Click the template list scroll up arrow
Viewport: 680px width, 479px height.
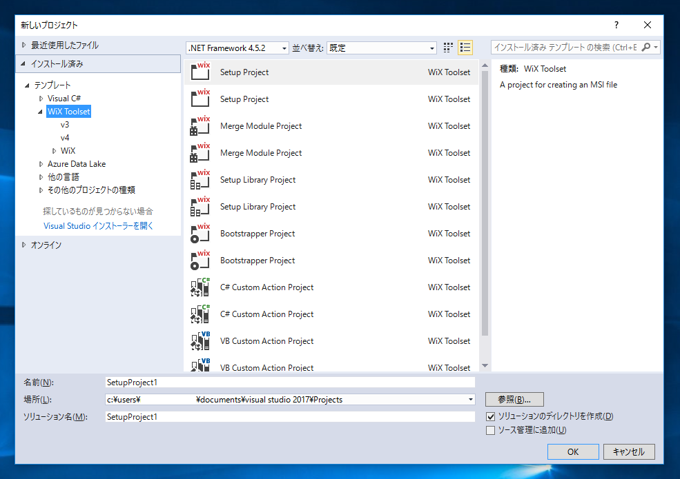pos(485,65)
